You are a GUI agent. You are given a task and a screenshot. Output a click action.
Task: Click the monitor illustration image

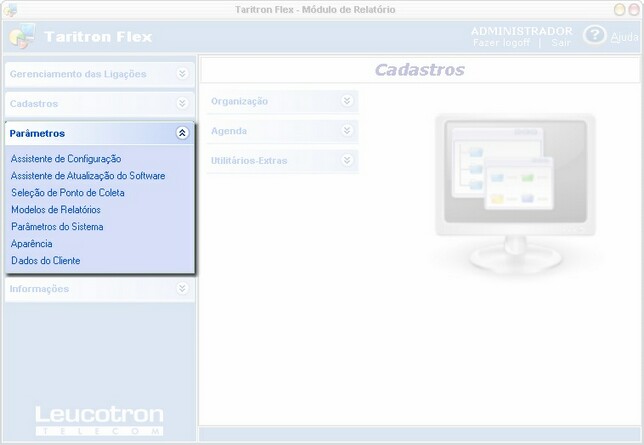(515, 193)
